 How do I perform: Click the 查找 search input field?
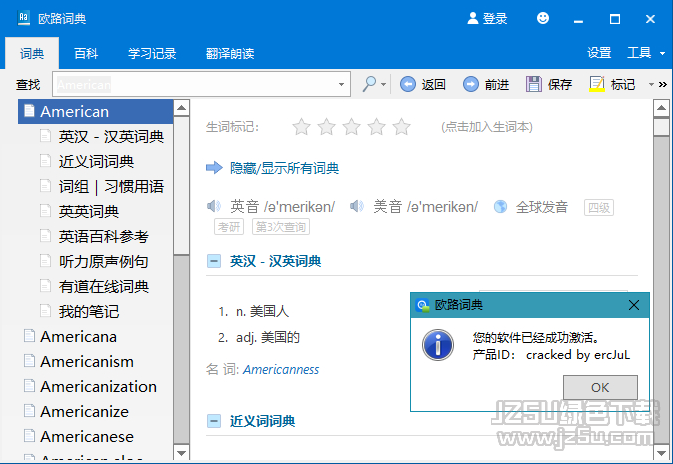[x=201, y=84]
